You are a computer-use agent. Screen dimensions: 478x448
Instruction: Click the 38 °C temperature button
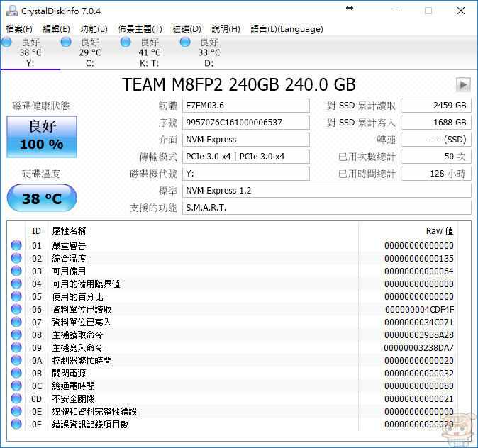[x=42, y=198]
